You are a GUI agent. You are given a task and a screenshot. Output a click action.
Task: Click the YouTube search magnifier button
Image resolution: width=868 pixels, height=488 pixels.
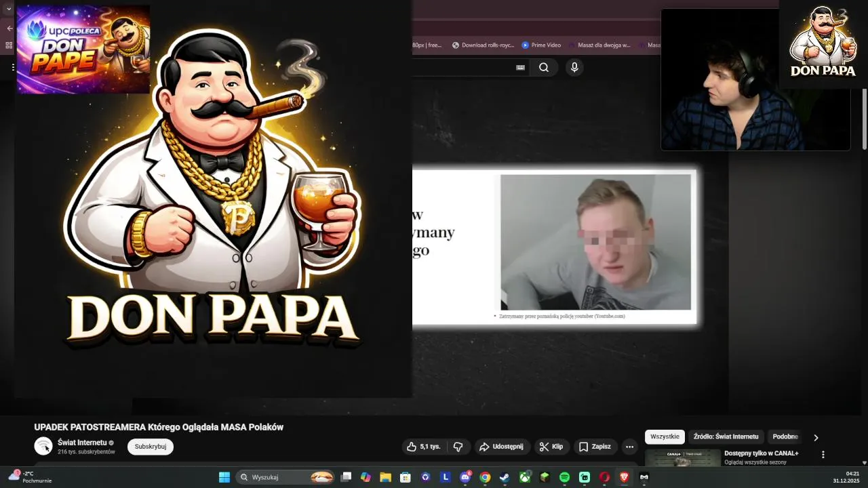[544, 67]
